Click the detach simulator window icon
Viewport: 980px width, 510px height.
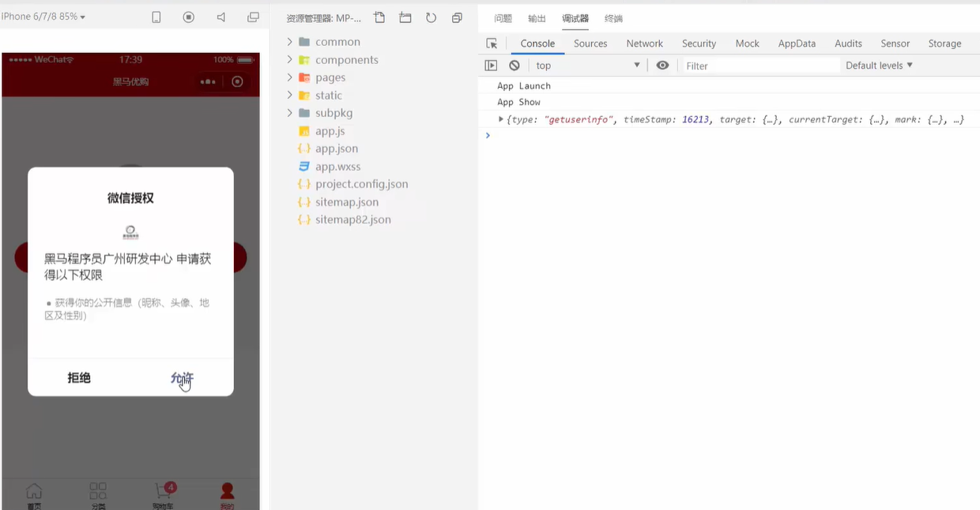point(254,17)
